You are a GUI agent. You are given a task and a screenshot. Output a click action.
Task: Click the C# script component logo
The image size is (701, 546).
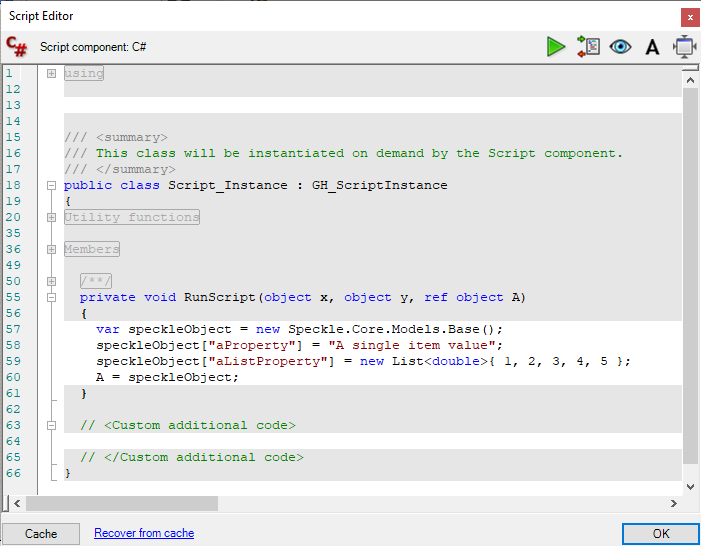point(17,47)
